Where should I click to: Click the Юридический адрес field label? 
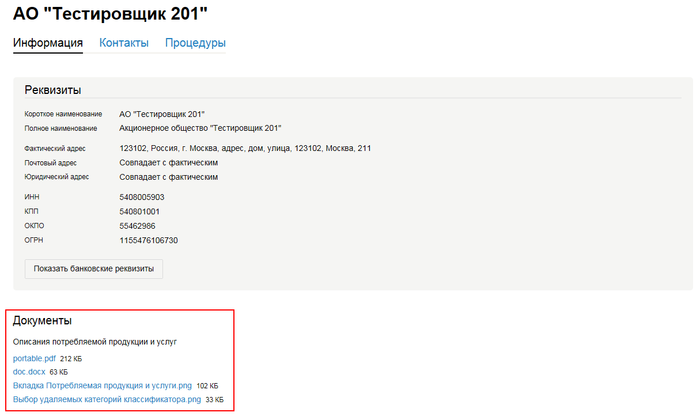point(57,176)
